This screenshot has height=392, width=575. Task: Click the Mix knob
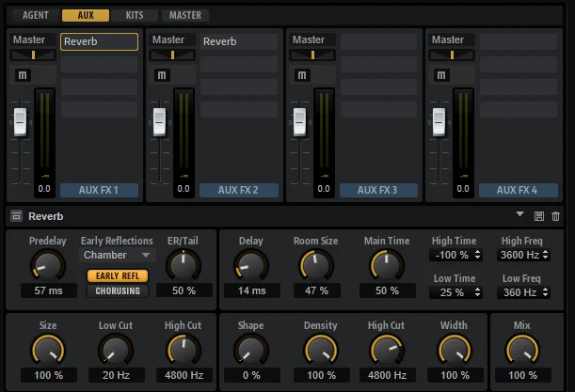pos(522,350)
